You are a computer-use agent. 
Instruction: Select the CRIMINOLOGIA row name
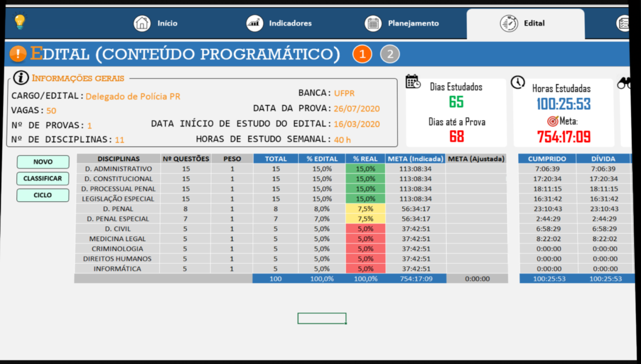pos(117,249)
